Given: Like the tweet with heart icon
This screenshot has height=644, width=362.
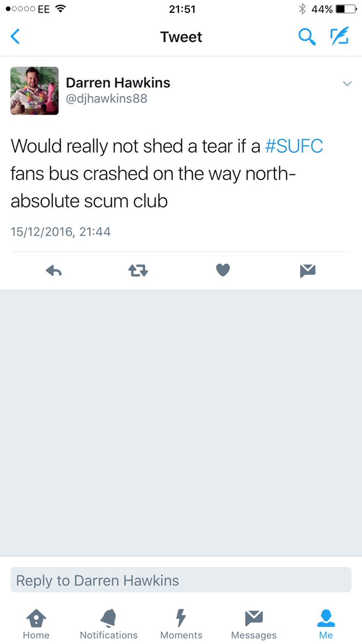Looking at the screenshot, I should click(x=223, y=271).
